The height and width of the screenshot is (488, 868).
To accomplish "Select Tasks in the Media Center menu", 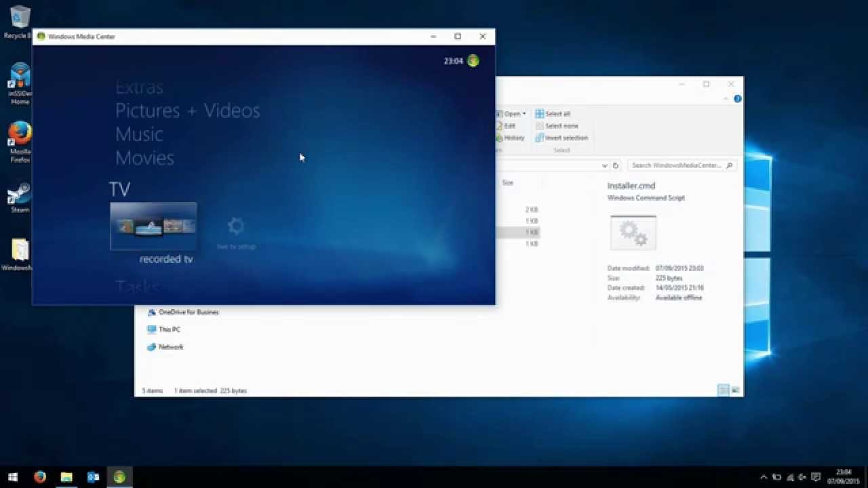I will click(138, 287).
